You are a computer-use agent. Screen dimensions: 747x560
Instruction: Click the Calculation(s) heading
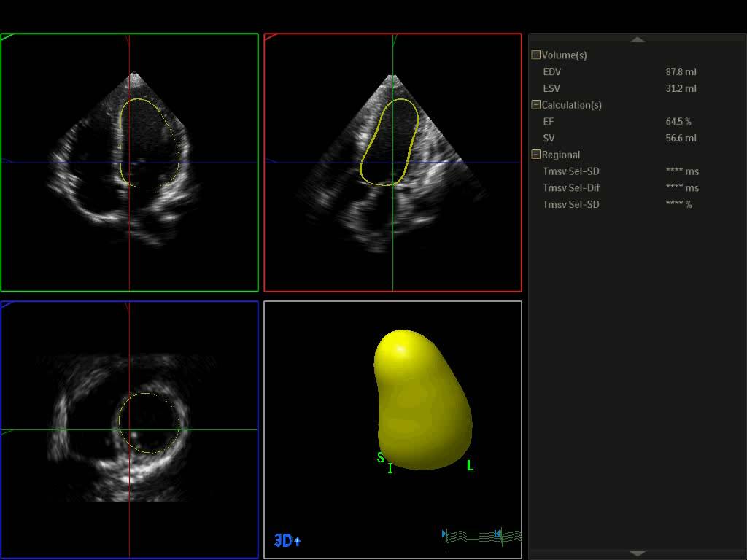pyautogui.click(x=572, y=105)
